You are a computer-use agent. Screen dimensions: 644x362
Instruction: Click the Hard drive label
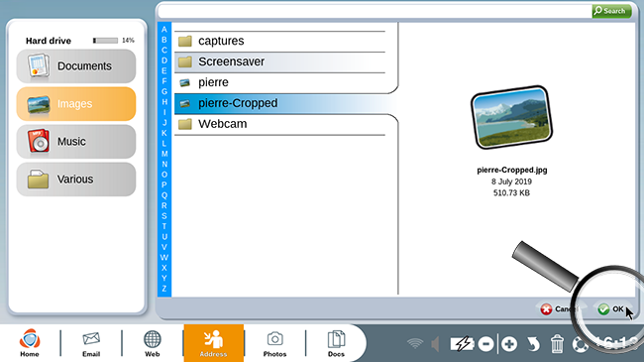(49, 41)
